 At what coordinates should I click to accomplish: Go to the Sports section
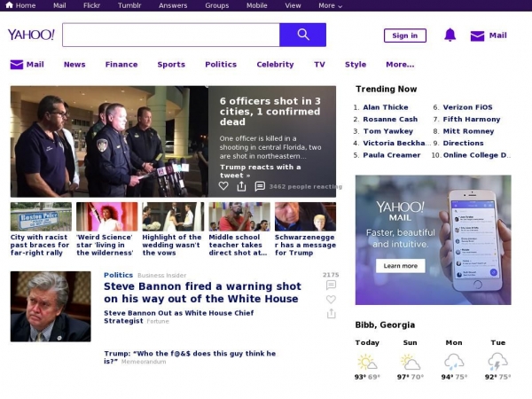[171, 65]
